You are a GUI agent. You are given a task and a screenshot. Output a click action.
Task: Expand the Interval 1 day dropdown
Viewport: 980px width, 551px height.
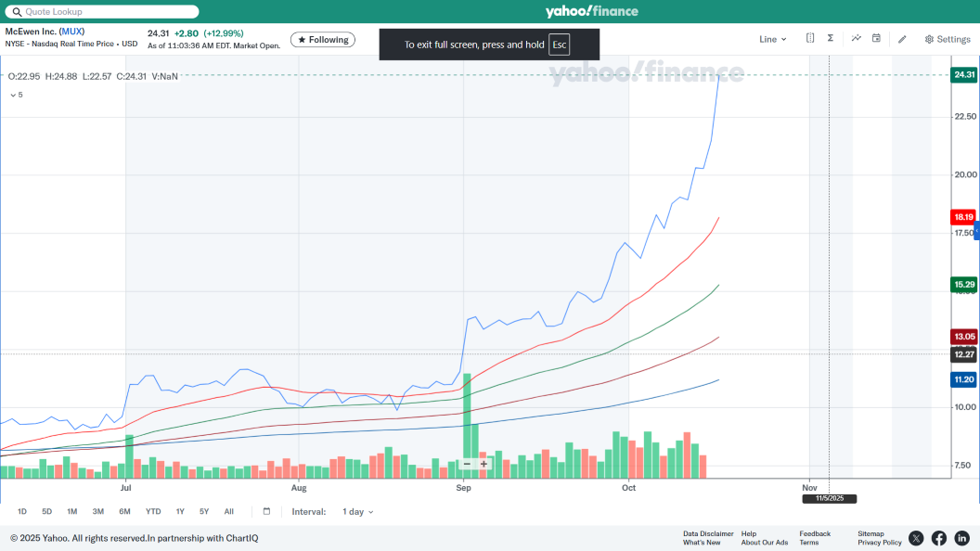coord(357,511)
